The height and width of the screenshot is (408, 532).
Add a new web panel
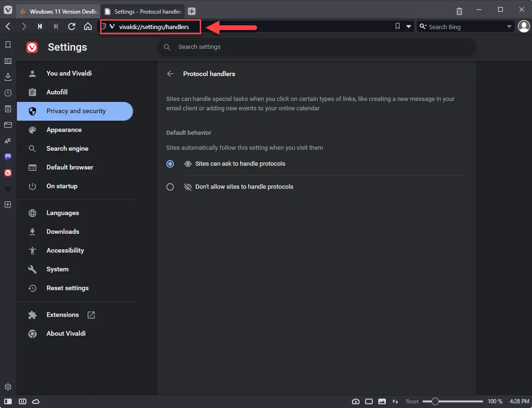(x=8, y=204)
